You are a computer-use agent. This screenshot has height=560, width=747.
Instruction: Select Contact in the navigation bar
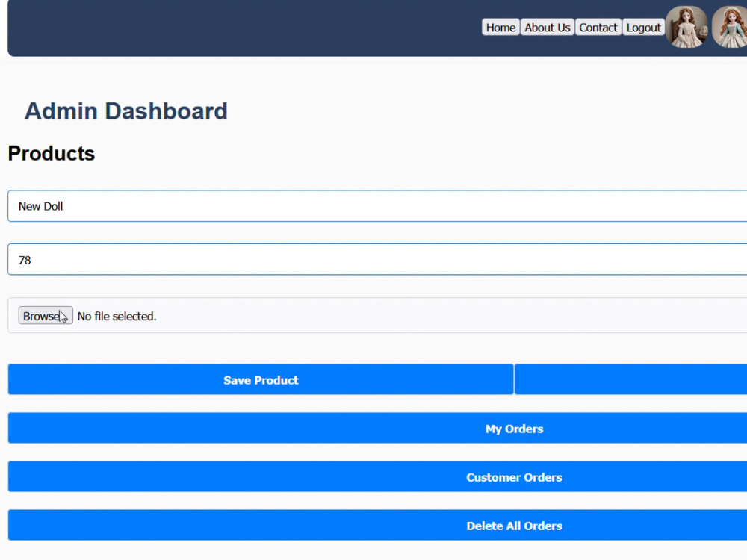(x=598, y=28)
